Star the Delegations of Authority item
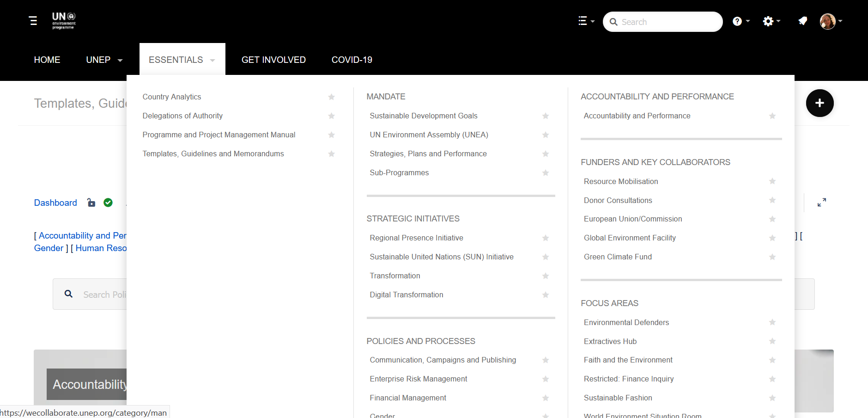 331,116
